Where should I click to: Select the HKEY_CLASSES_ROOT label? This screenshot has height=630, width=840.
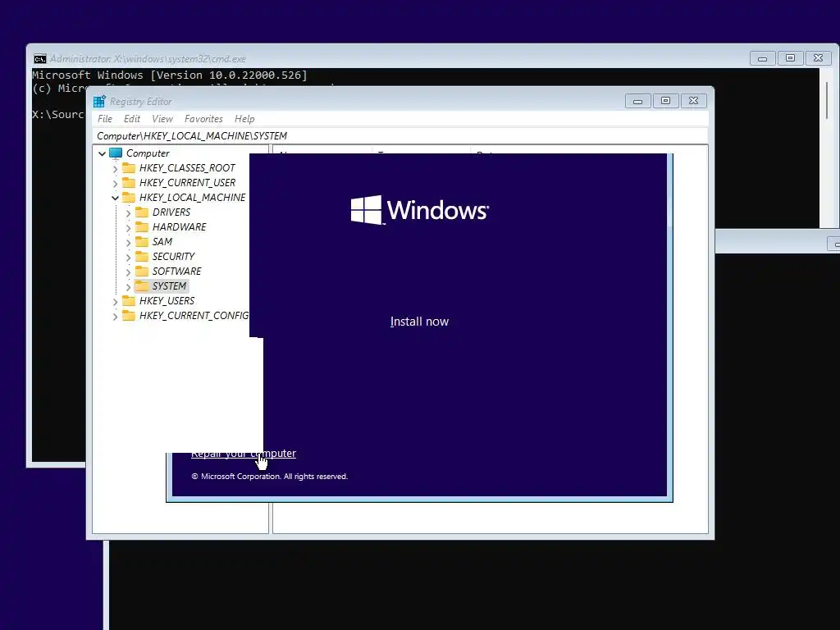click(x=187, y=168)
